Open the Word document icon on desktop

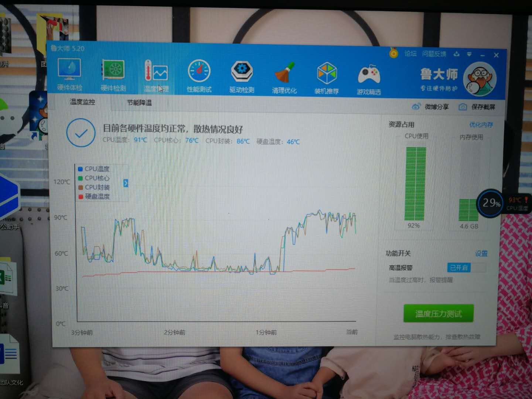(x=9, y=354)
